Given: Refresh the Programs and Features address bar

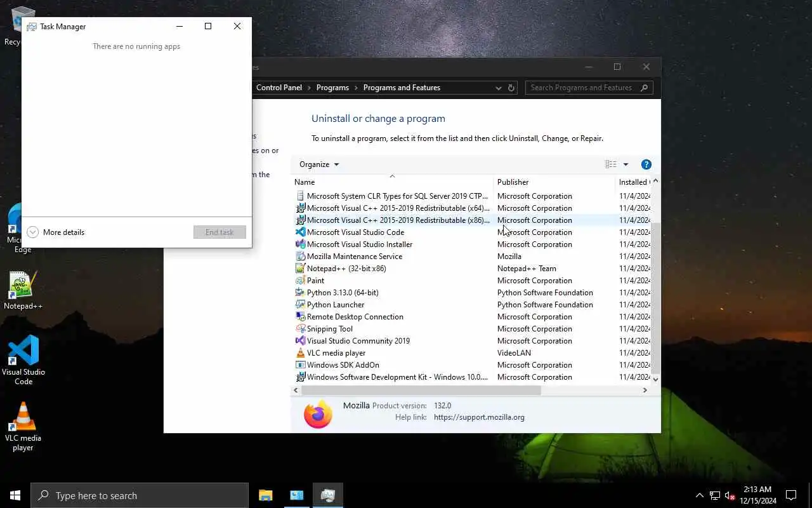Looking at the screenshot, I should pos(511,88).
